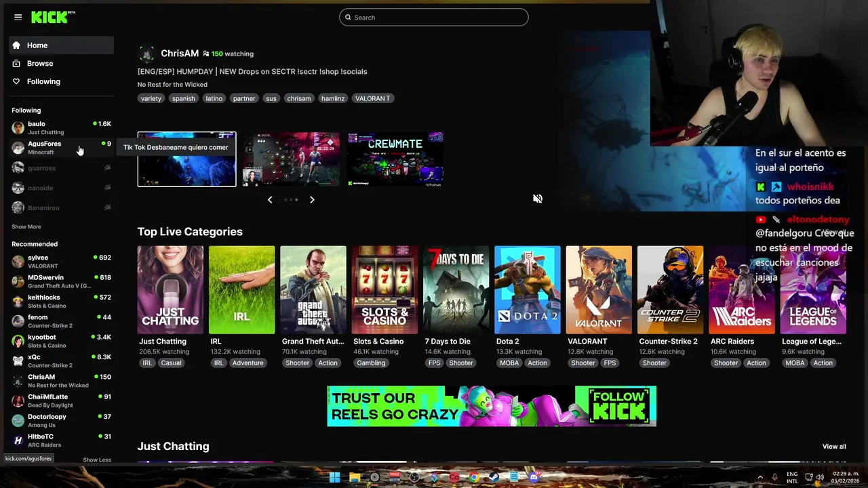The width and height of the screenshot is (868, 488).
Task: Open keithlocks recommended channel
Action: [x=61, y=301]
